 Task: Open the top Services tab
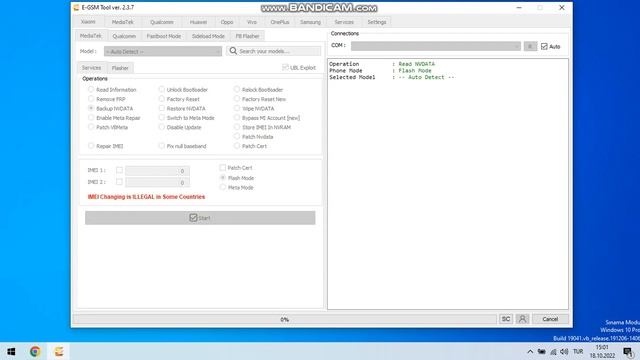tap(344, 22)
